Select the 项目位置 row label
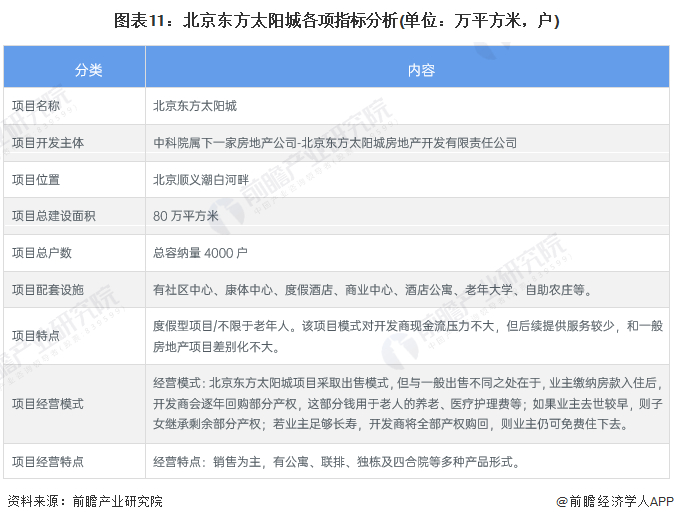The image size is (674, 522). tap(36, 179)
